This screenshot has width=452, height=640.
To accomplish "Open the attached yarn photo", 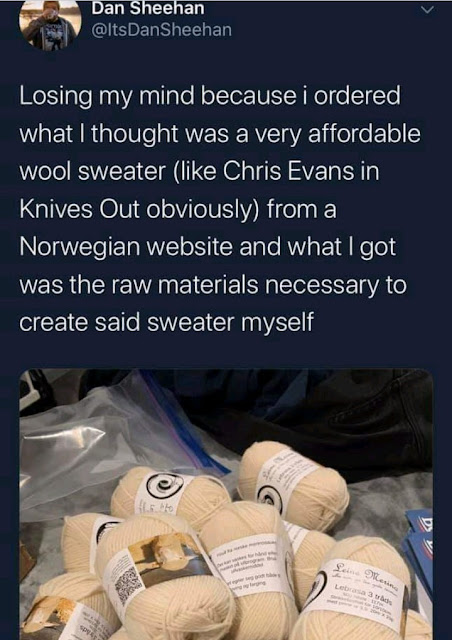I will tap(226, 504).
